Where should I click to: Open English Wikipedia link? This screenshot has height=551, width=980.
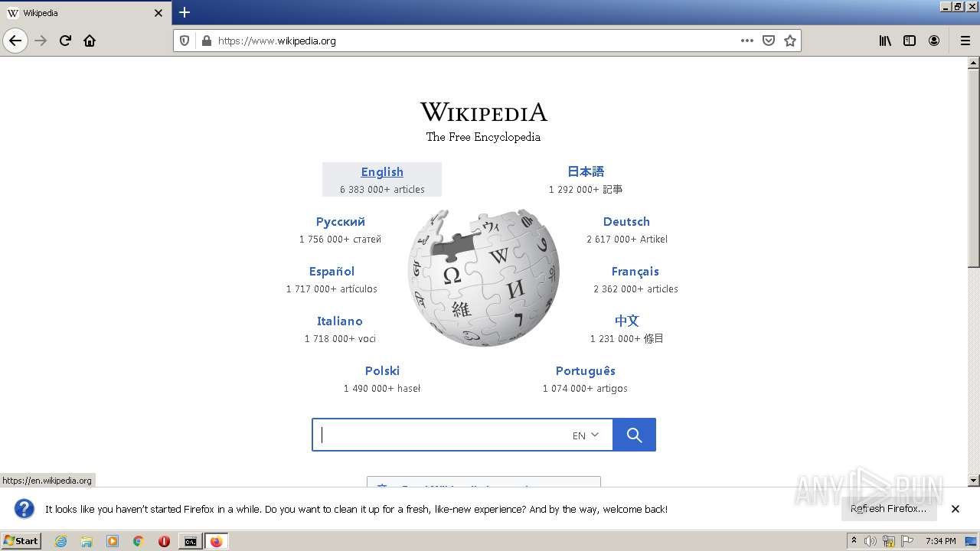tap(382, 172)
